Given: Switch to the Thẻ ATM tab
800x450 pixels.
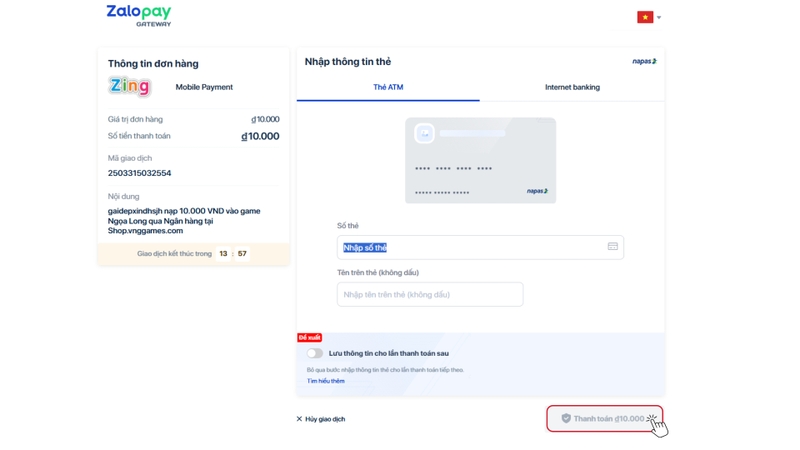Looking at the screenshot, I should click(x=388, y=88).
